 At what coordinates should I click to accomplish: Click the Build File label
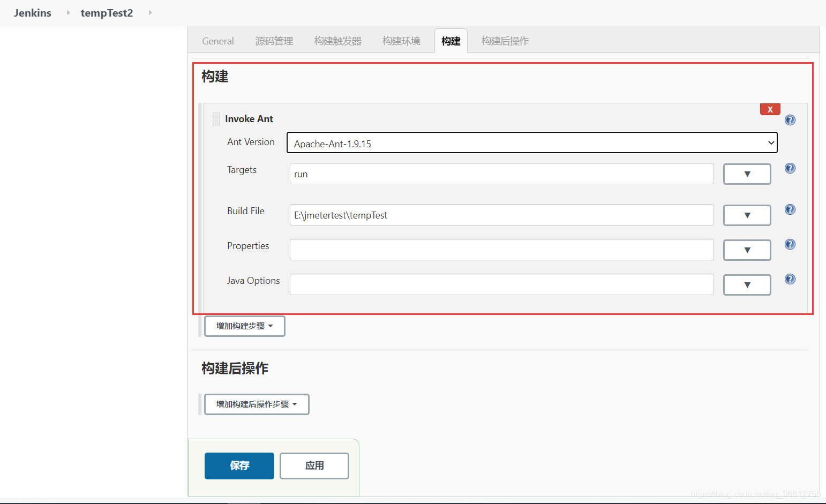(246, 211)
